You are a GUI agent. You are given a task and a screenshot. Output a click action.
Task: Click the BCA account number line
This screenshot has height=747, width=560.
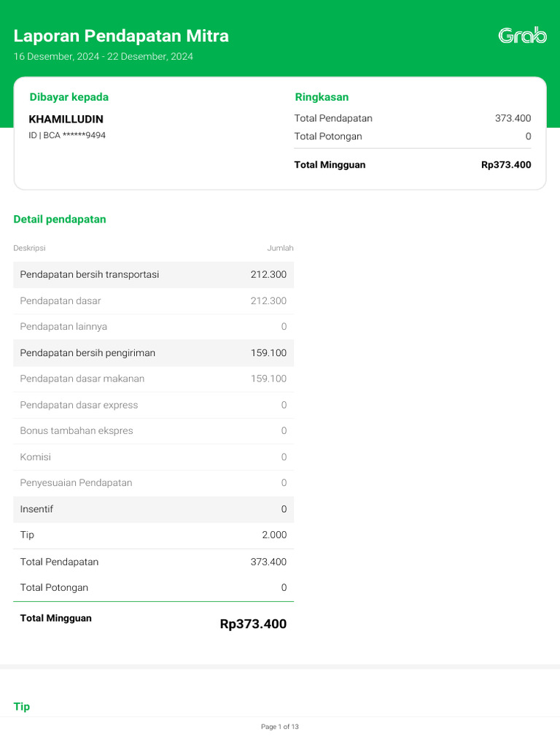[67, 135]
